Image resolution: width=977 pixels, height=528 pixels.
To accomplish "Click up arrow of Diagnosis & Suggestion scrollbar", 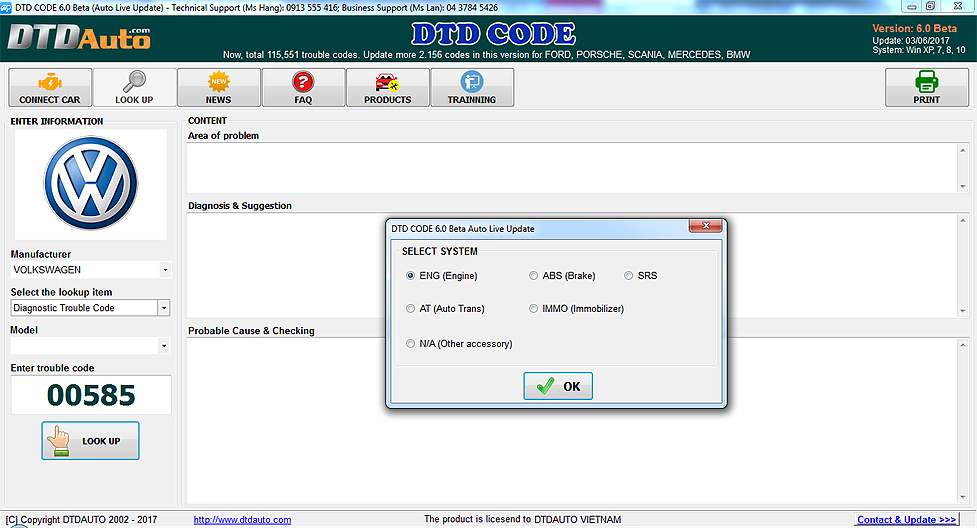I will pos(963,220).
